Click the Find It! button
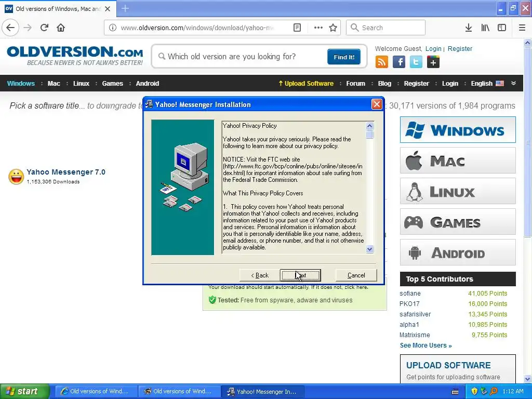The image size is (532, 399). pyautogui.click(x=344, y=57)
